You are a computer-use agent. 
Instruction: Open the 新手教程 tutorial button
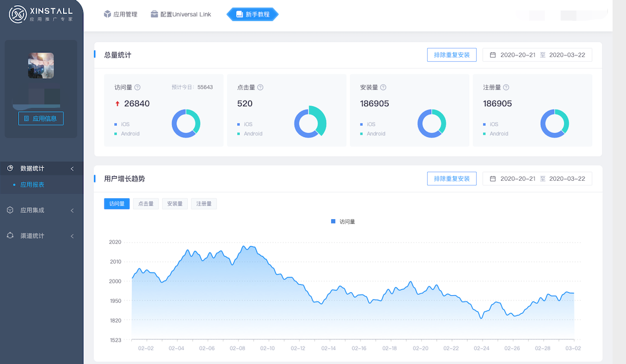pos(252,15)
